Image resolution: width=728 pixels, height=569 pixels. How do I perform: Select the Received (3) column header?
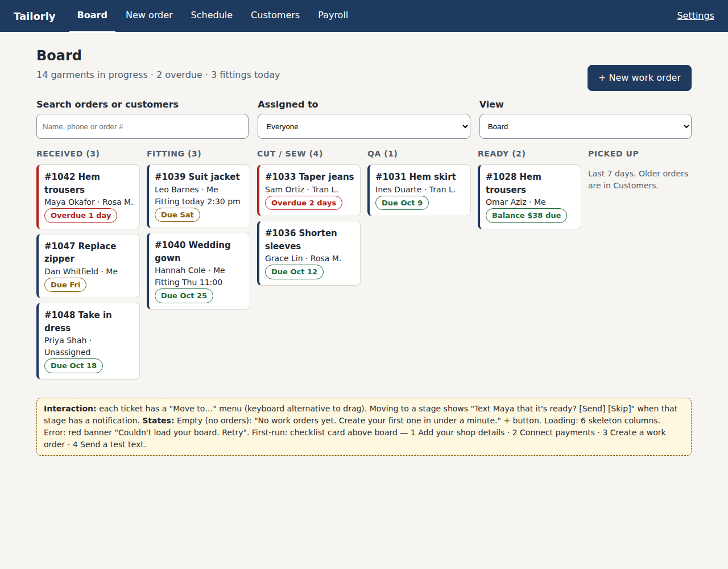point(68,154)
